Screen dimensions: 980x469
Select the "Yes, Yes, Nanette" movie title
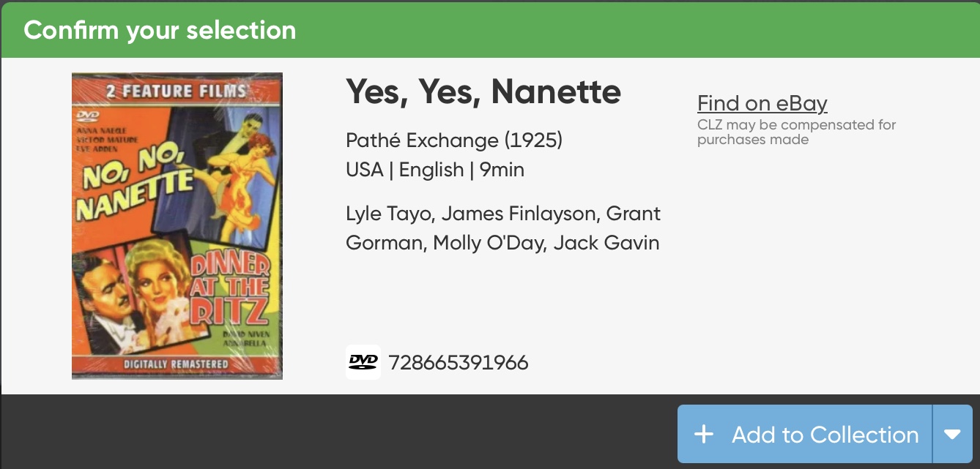click(483, 91)
